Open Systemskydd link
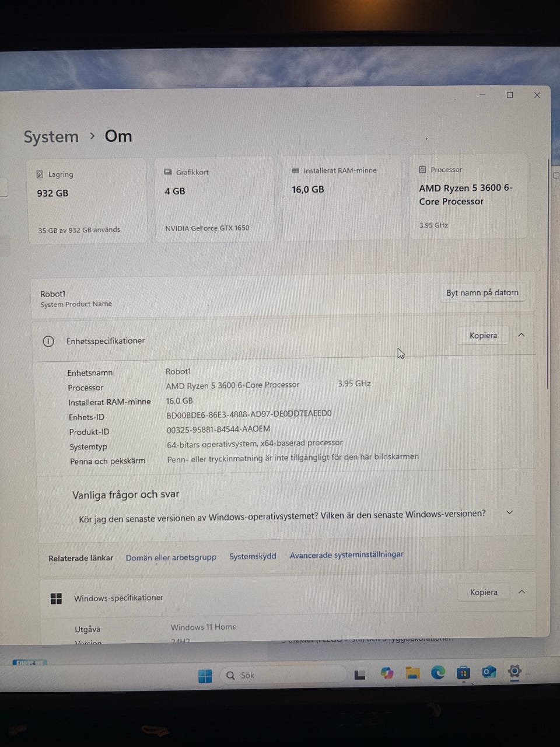Screen dimensions: 560x747 253,556
